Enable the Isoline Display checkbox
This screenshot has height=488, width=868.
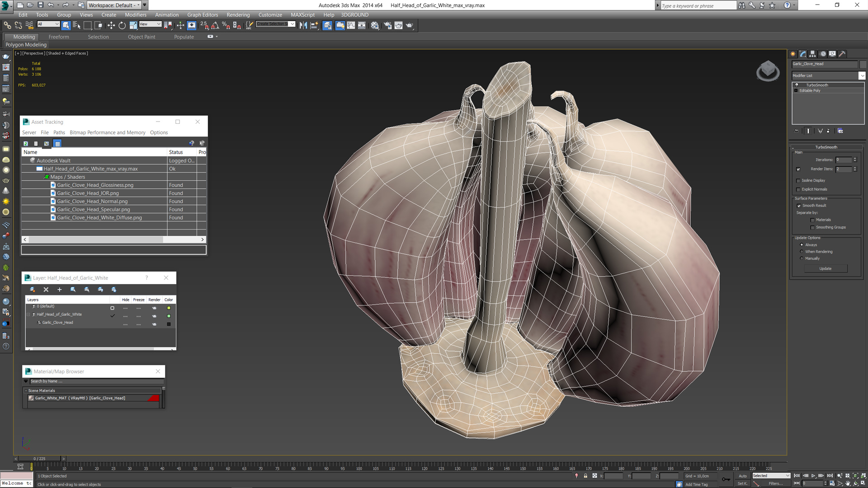pyautogui.click(x=798, y=181)
